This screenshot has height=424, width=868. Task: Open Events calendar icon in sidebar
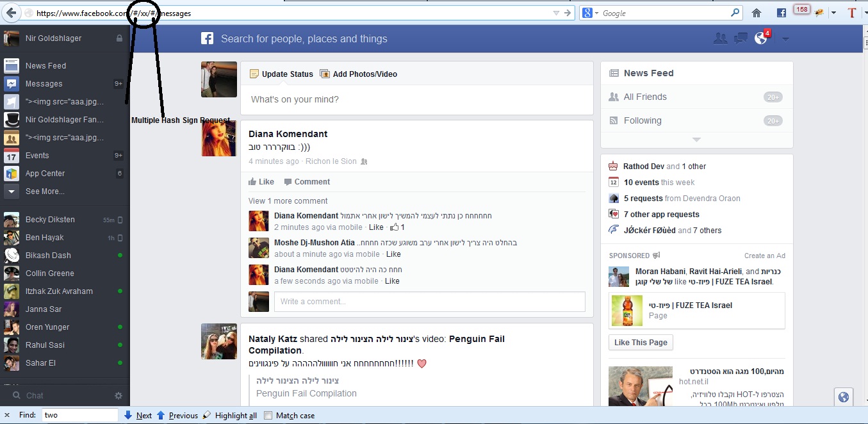12,156
